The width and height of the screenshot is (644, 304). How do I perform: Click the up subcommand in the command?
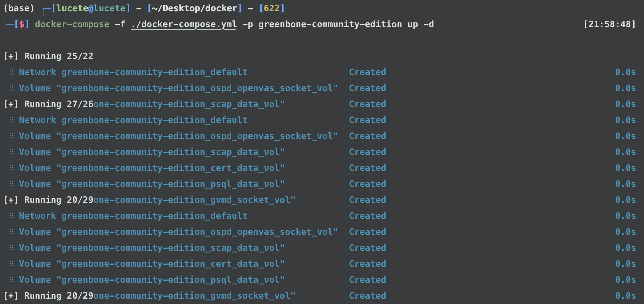(413, 24)
